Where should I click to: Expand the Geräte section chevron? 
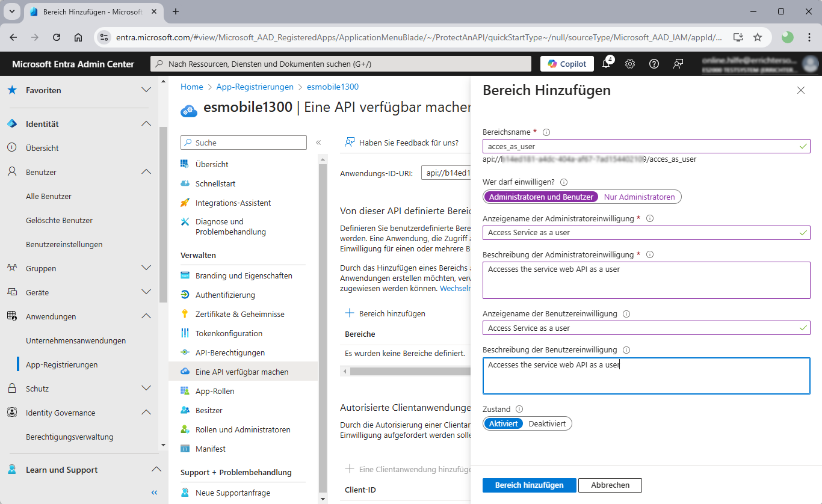pos(146,292)
